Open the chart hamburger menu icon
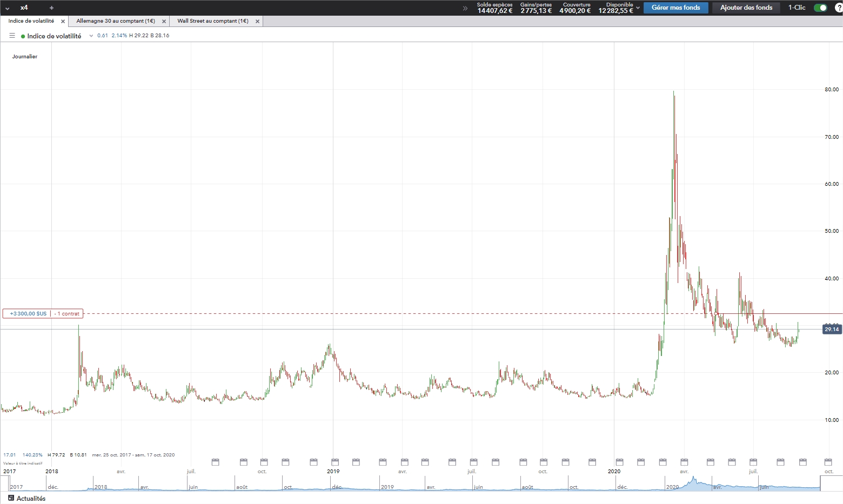 12,36
